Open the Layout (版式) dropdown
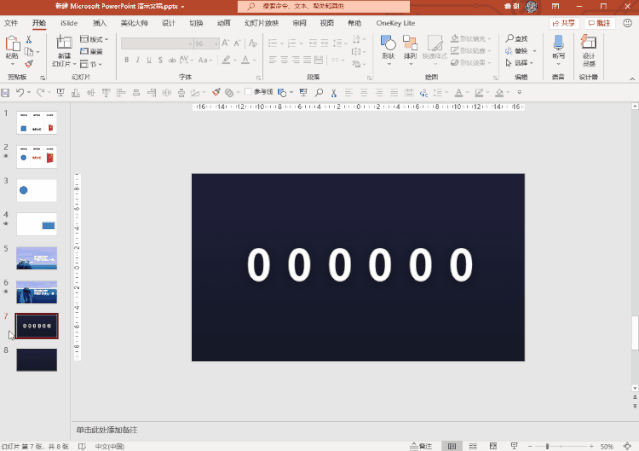Viewport: 639px width, 451px height. click(x=94, y=39)
